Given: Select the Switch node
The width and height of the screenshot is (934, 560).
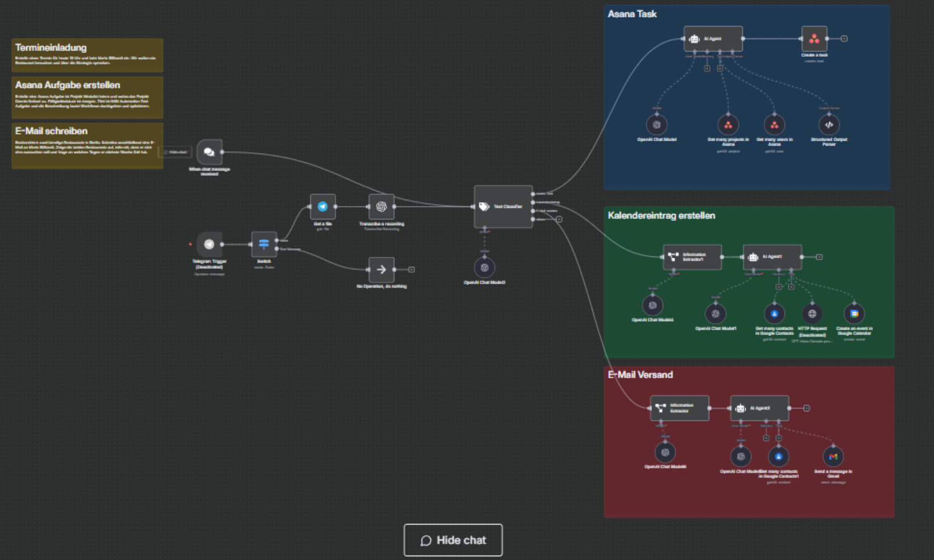Looking at the screenshot, I should tap(264, 244).
